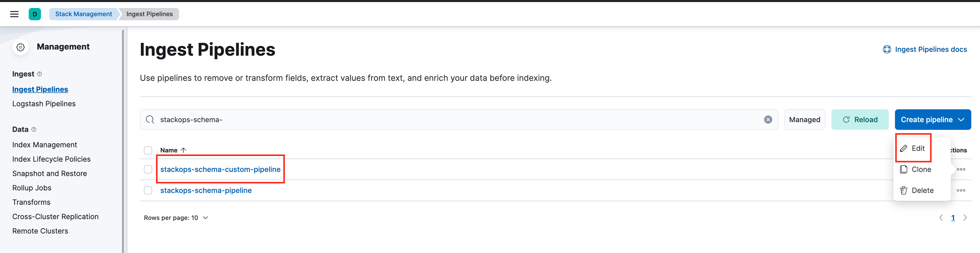Viewport: 980px width, 253px height.
Task: Click the Management gear icon
Action: 20,47
